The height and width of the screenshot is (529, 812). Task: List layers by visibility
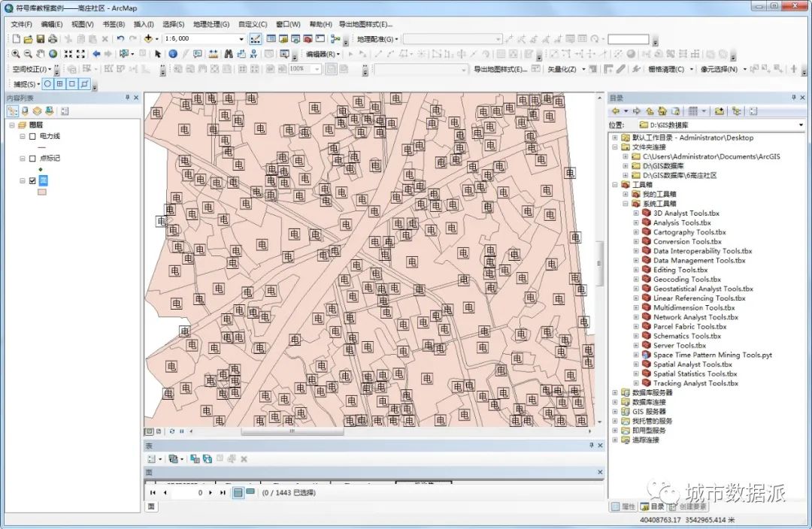click(x=37, y=111)
